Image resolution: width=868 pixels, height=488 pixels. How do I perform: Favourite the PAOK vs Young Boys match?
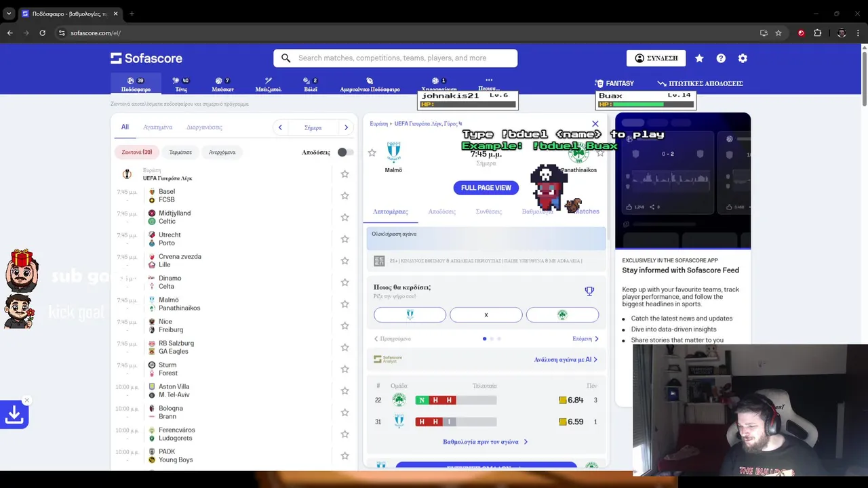pos(344,456)
